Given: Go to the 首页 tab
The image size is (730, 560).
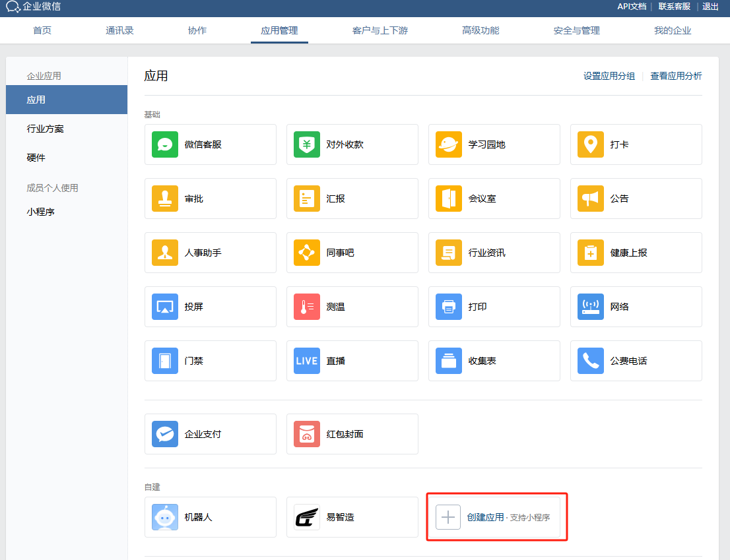Looking at the screenshot, I should (x=42, y=31).
